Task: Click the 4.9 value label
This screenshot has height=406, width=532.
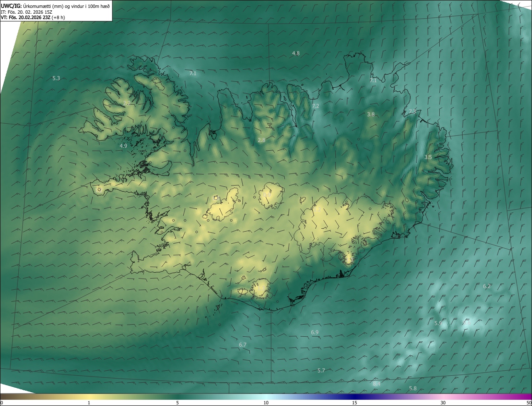Action: click(123, 146)
